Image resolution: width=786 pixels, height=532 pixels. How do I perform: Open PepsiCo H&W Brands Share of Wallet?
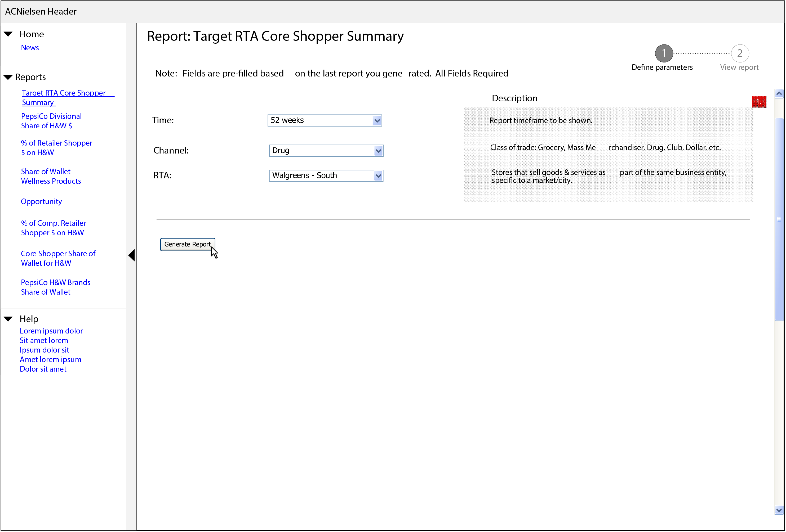point(55,287)
